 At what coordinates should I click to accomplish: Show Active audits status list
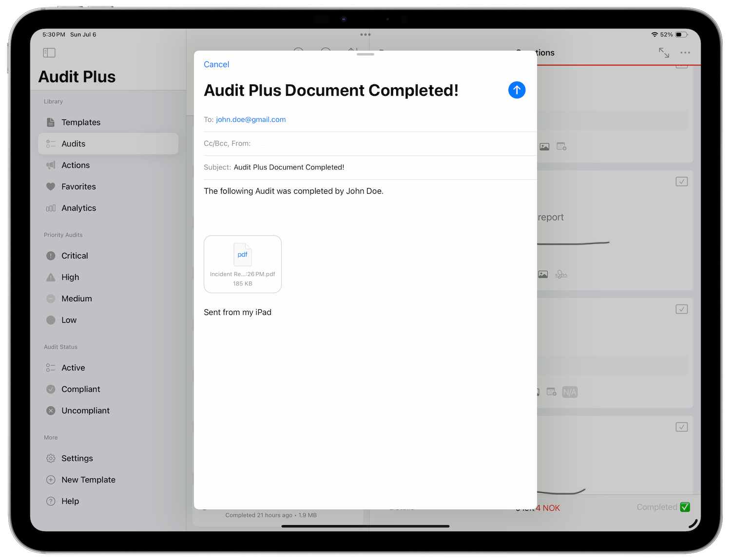pos(108,368)
